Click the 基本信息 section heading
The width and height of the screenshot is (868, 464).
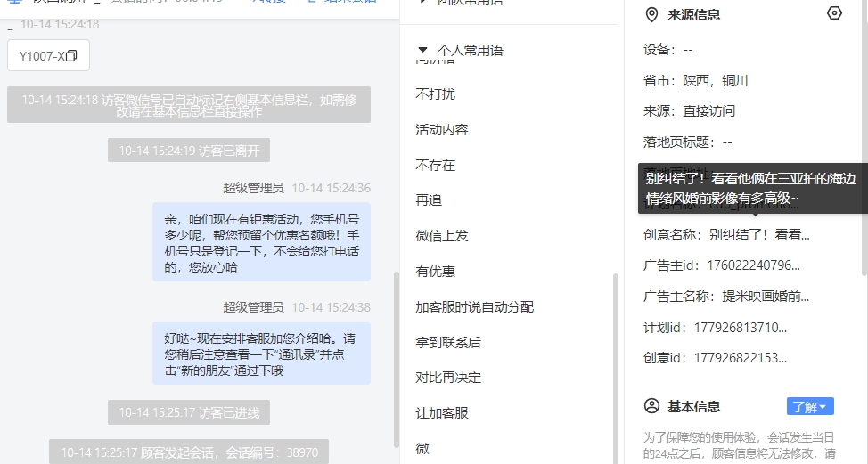693,406
